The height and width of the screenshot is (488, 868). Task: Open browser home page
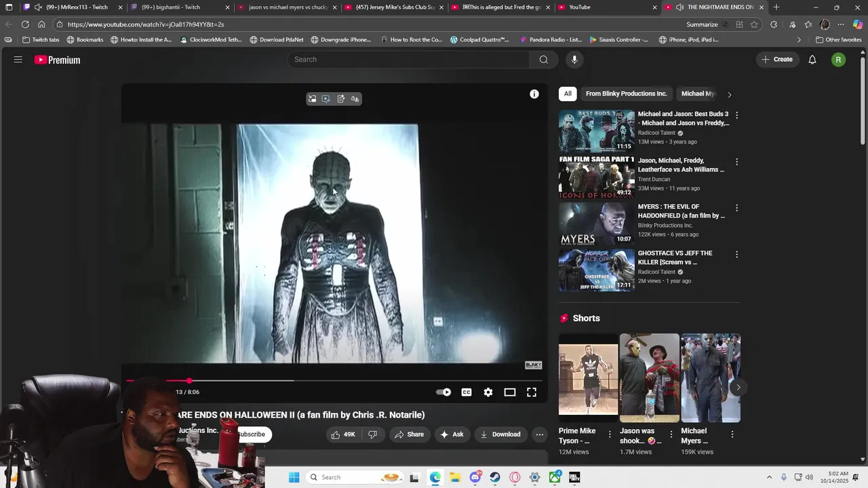tap(41, 24)
